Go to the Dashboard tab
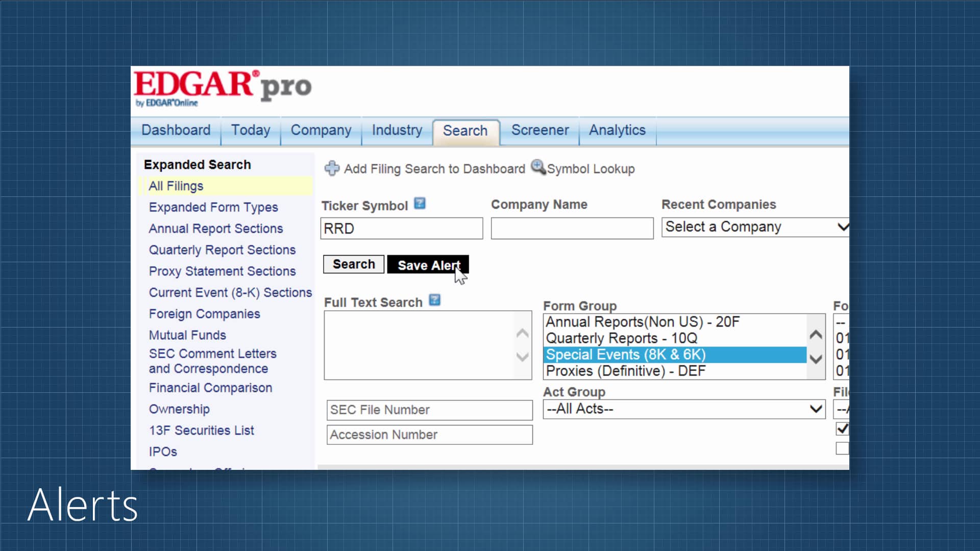Image resolution: width=980 pixels, height=551 pixels. (176, 131)
